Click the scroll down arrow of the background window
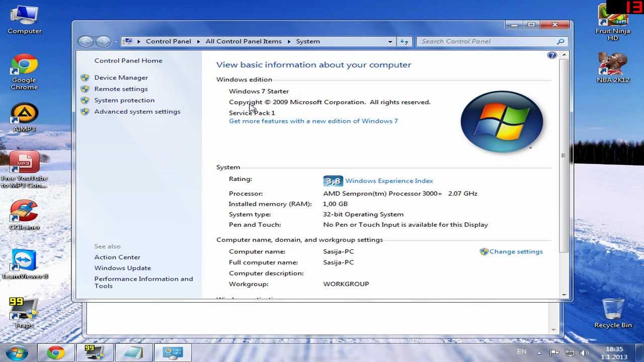The image size is (644, 362). coord(554,330)
